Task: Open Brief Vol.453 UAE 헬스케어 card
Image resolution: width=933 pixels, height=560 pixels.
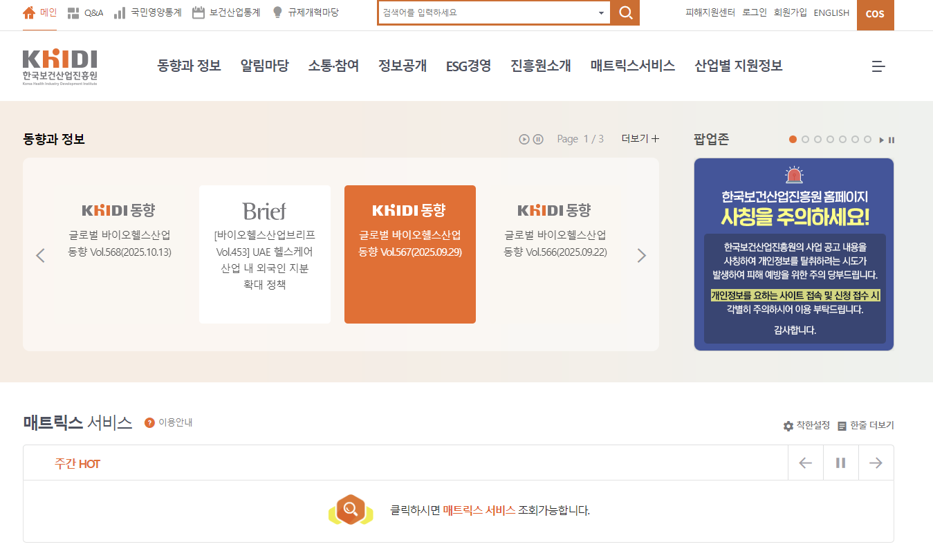Action: [x=265, y=254]
